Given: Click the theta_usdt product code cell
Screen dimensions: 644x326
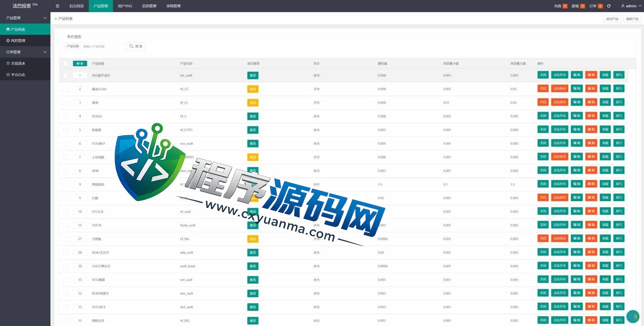Looking at the screenshot, I should tap(188, 225).
